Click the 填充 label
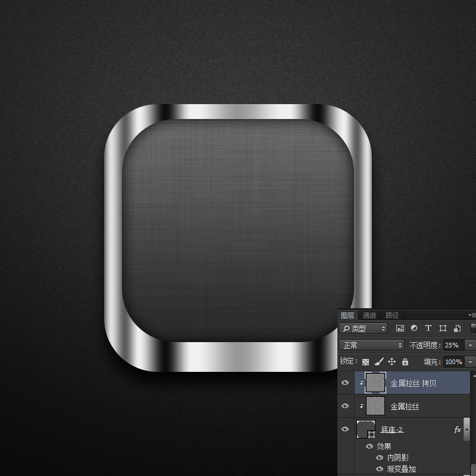The height and width of the screenshot is (476, 476). click(x=432, y=362)
